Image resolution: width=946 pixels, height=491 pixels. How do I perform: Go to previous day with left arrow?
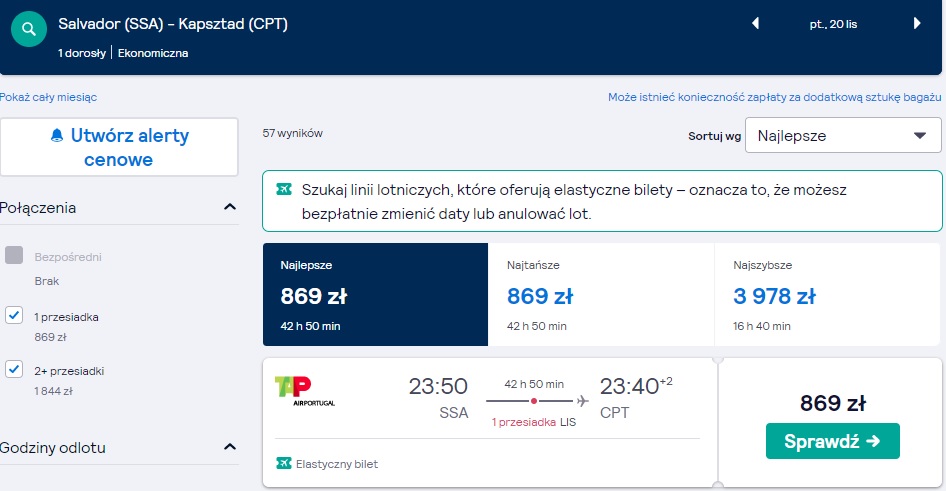(755, 24)
